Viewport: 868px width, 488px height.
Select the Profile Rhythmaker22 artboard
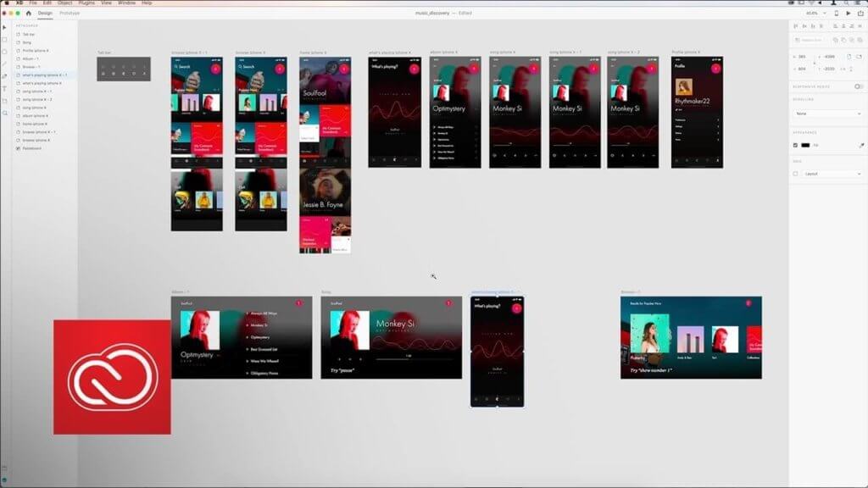coord(697,113)
